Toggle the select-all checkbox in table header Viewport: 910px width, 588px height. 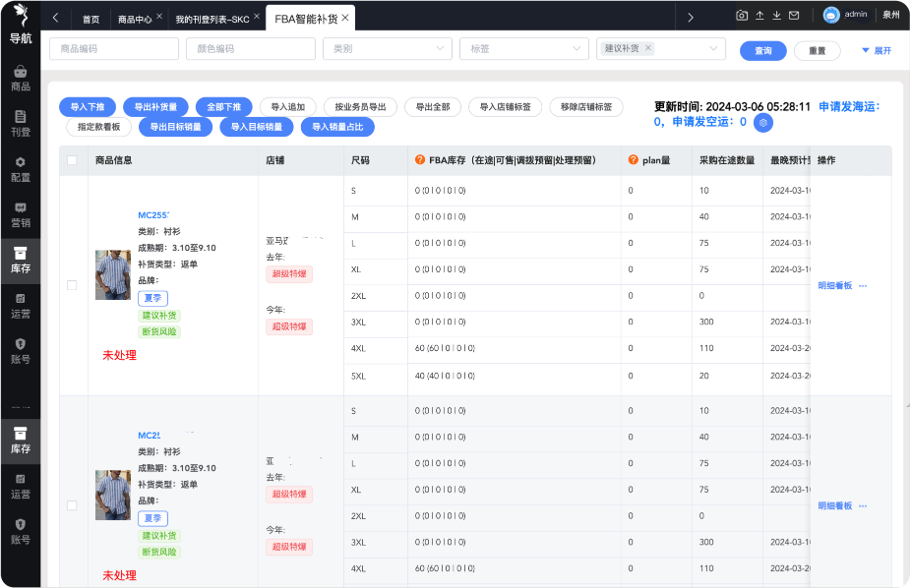tap(72, 160)
